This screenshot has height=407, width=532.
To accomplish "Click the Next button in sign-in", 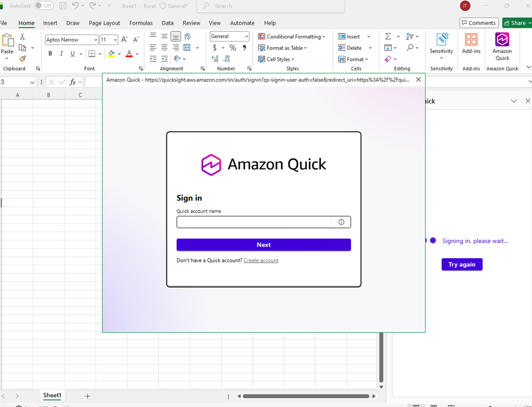I will click(x=264, y=245).
